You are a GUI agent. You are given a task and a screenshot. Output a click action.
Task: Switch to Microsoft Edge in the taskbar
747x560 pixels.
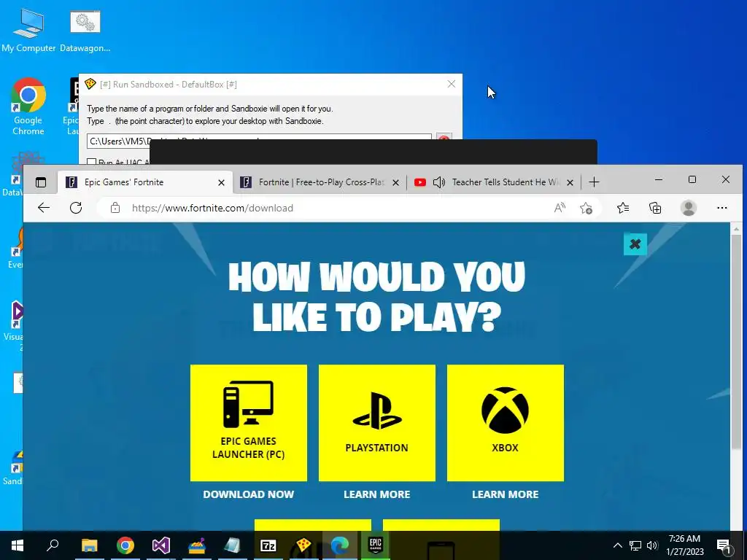coord(340,545)
